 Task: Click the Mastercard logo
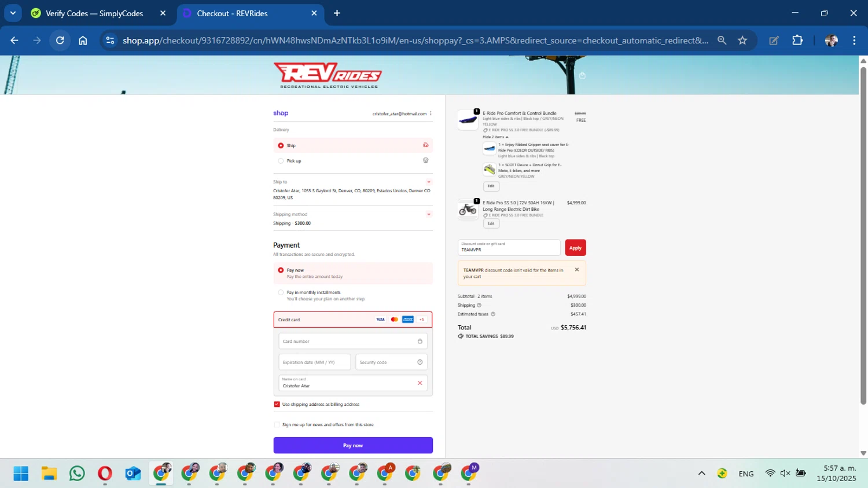394,320
